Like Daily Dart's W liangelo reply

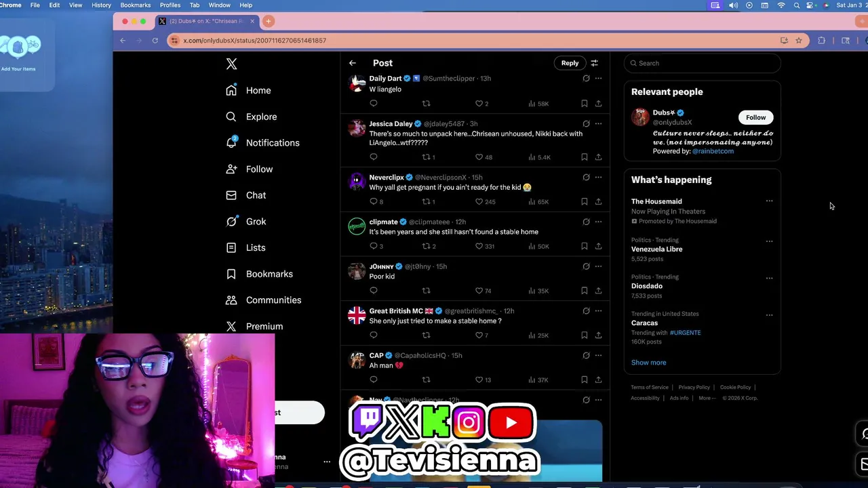click(479, 104)
